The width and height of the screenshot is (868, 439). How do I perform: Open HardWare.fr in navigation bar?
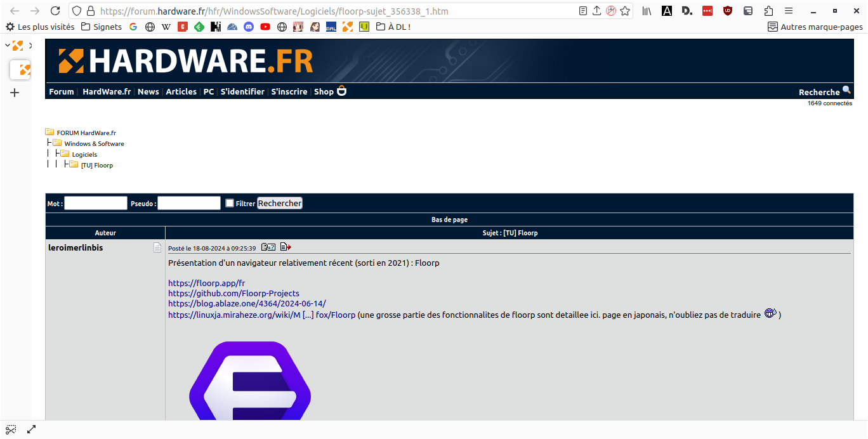point(107,91)
